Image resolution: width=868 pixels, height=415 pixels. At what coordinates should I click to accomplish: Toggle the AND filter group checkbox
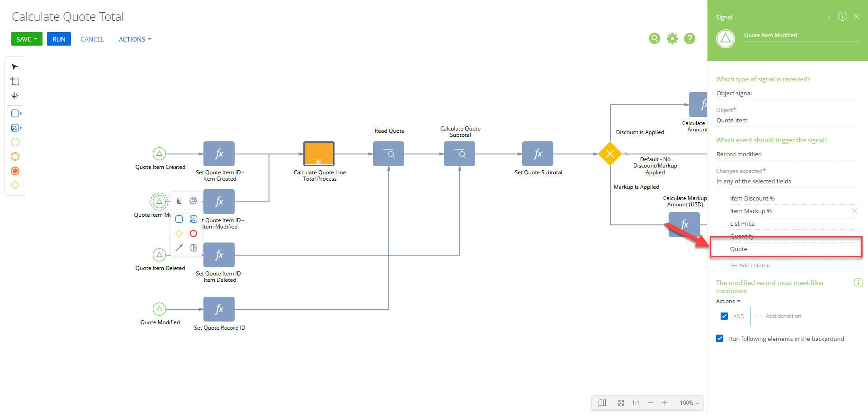(x=724, y=316)
